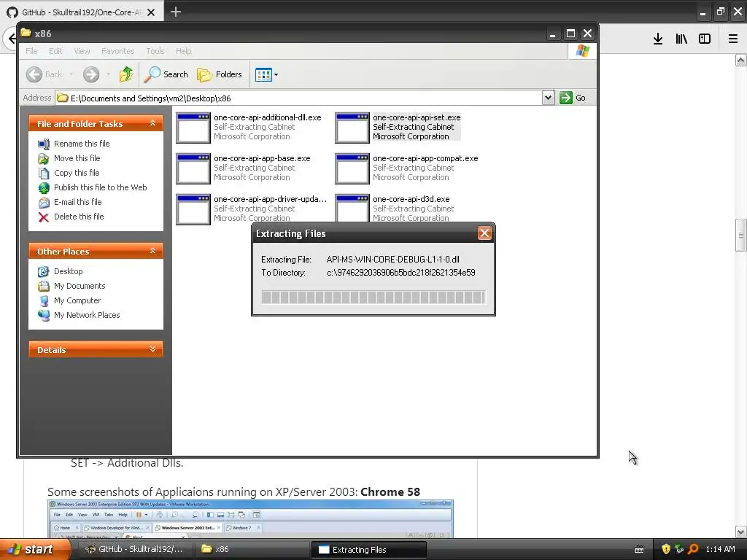Open browser library icon
This screenshot has width=747, height=560.
coord(681,39)
